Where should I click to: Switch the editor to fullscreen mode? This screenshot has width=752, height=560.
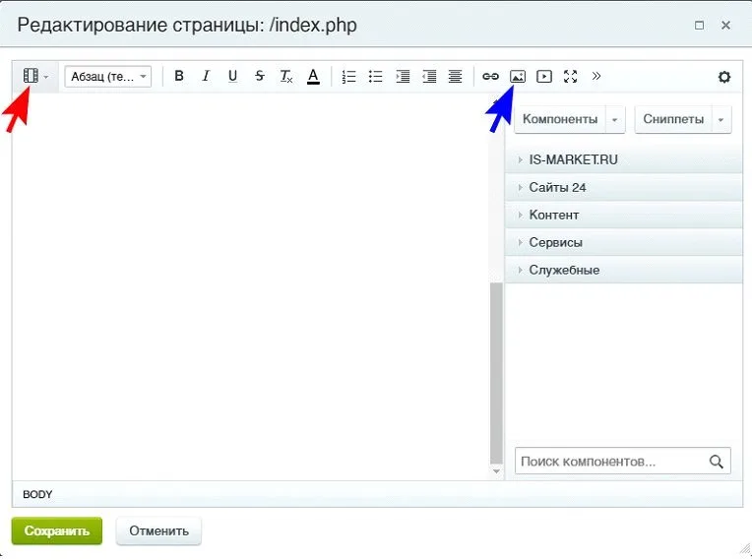click(571, 76)
